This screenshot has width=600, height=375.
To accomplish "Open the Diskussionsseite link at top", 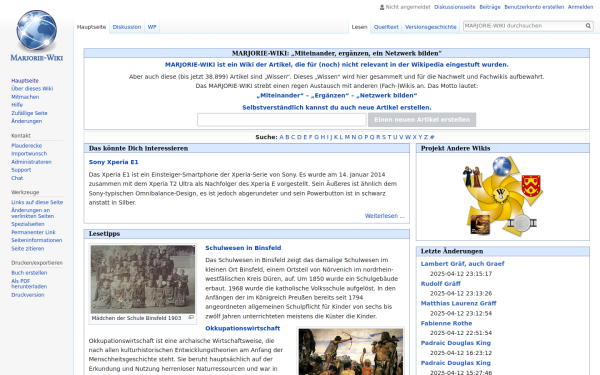I will pyautogui.click(x=455, y=7).
